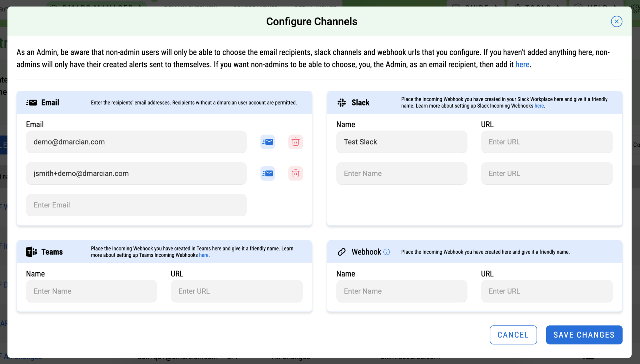
Task: Focus the second Slack Enter URL field
Action: point(547,174)
